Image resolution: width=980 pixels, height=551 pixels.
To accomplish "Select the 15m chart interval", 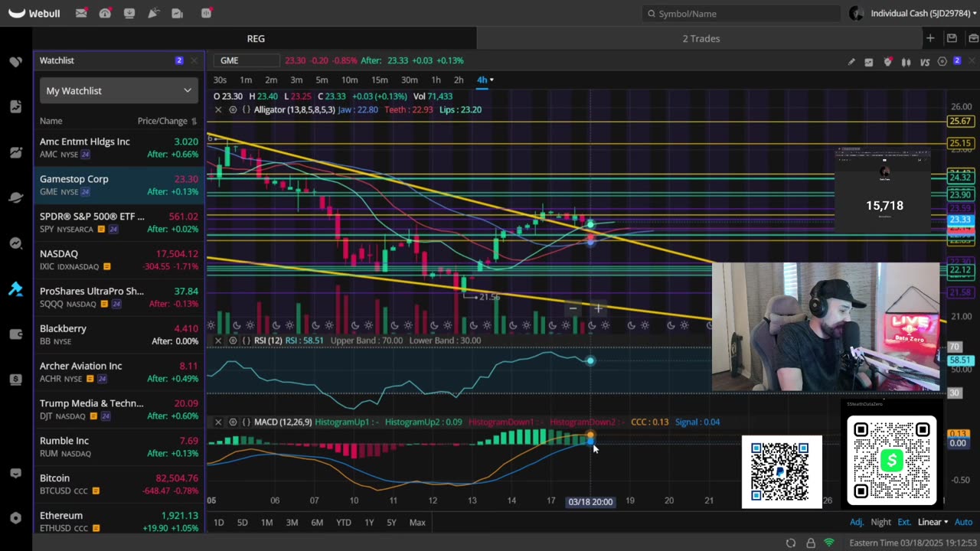I will coord(379,80).
